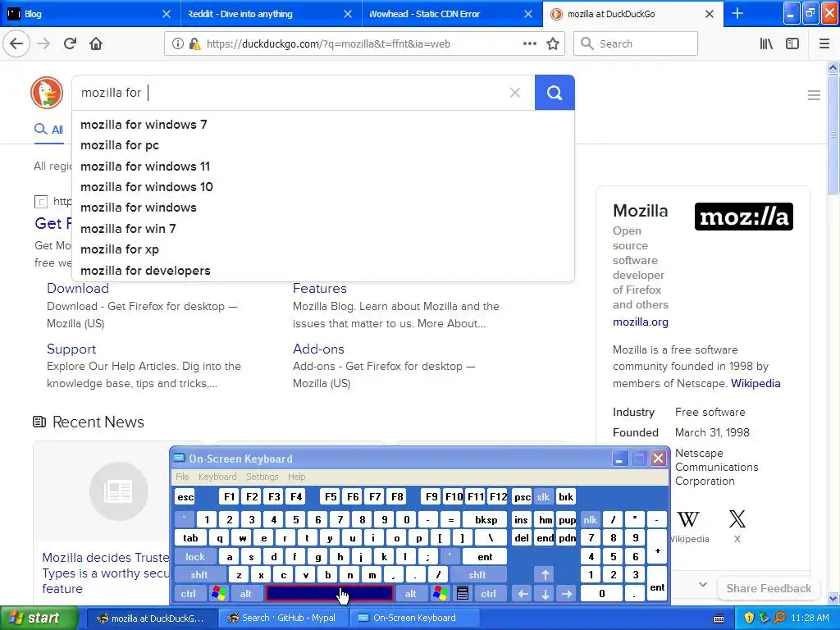Screen dimensions: 840x630
Task: Clear the DuckDuckGo search box with X
Action: coord(515,93)
